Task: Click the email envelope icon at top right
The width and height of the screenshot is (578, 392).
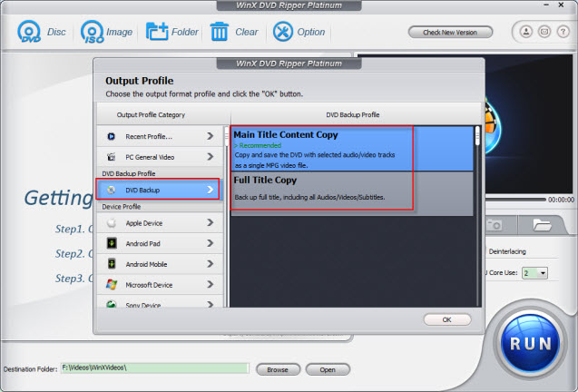Action: [x=544, y=32]
